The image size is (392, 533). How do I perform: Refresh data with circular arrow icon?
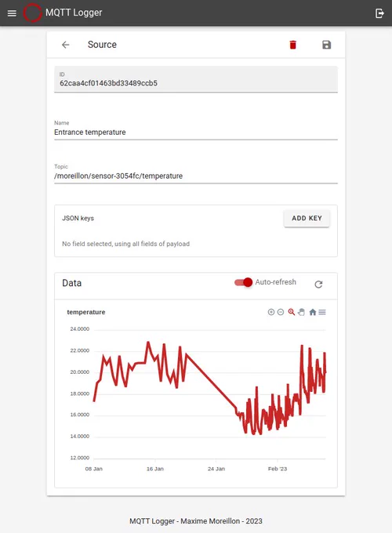[318, 285]
